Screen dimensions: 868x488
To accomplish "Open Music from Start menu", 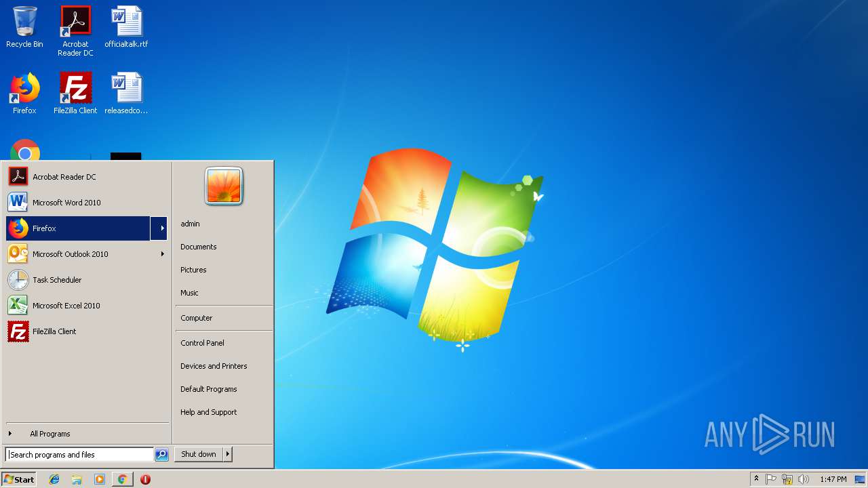I will coord(223,293).
